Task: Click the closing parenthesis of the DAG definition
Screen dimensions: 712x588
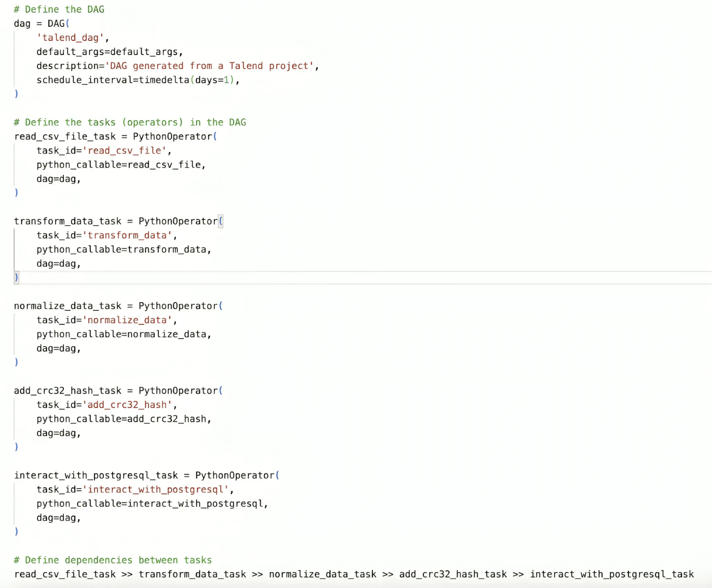Action: click(16, 94)
